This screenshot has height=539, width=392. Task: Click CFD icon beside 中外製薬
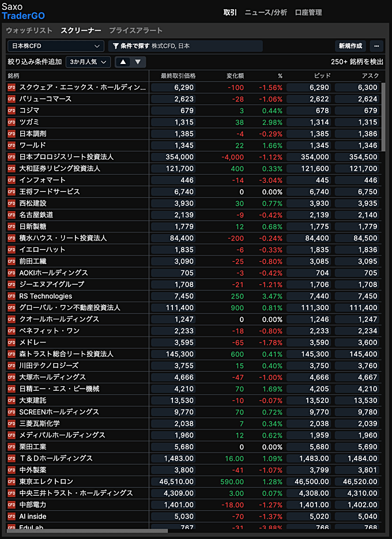12,470
